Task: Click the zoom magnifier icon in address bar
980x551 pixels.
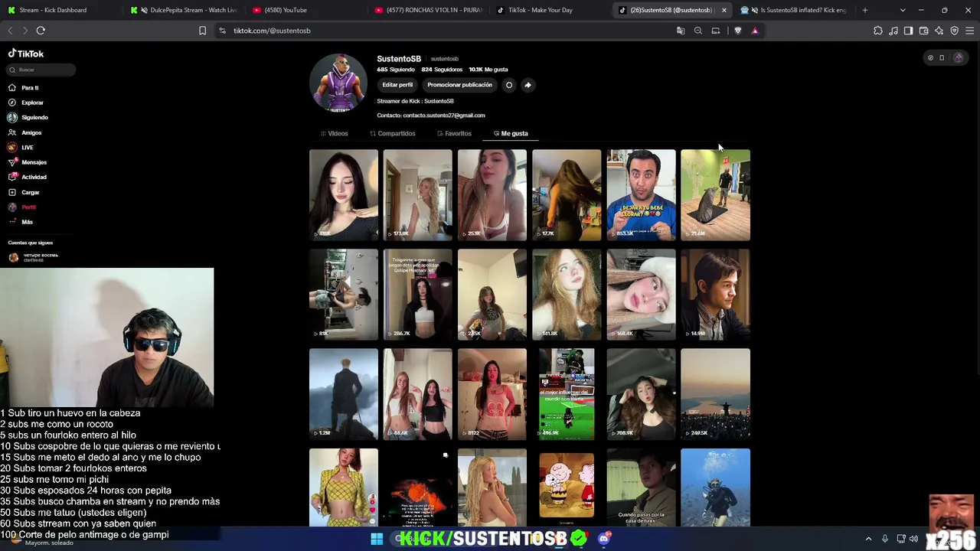Action: pos(698,31)
